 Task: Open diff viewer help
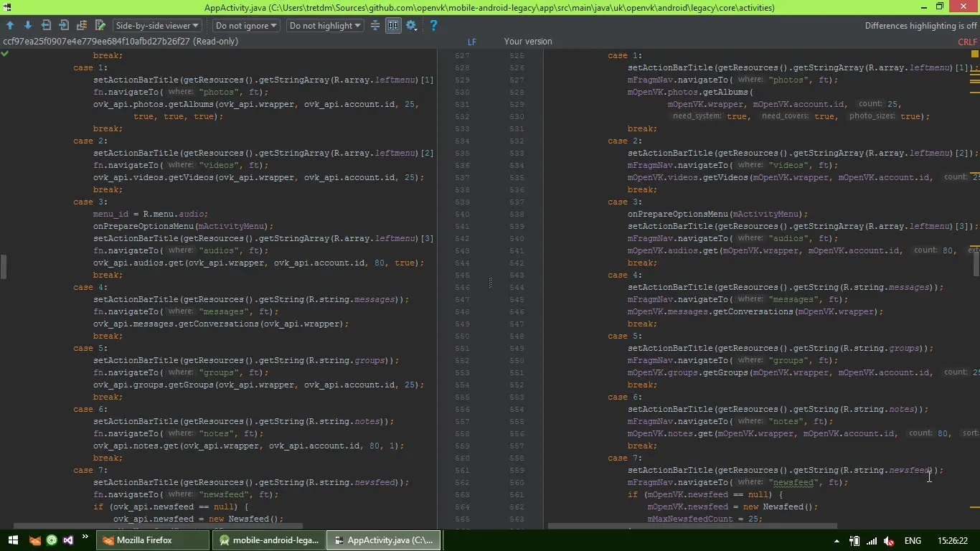pos(433,26)
